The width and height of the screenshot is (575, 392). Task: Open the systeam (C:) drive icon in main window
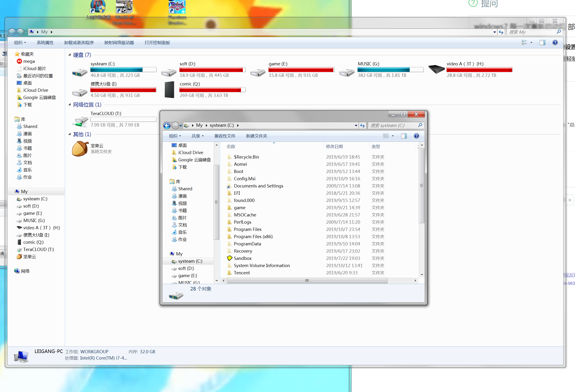(79, 72)
